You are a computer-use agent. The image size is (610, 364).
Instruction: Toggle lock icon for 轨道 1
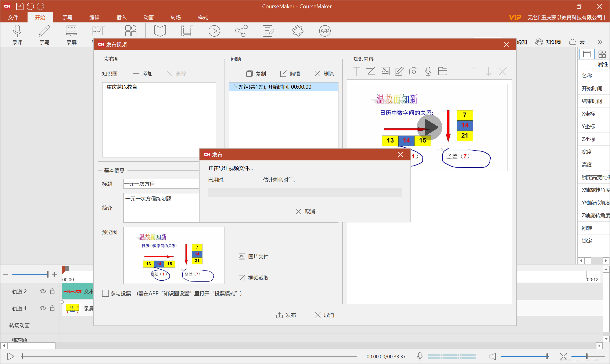[x=52, y=308]
